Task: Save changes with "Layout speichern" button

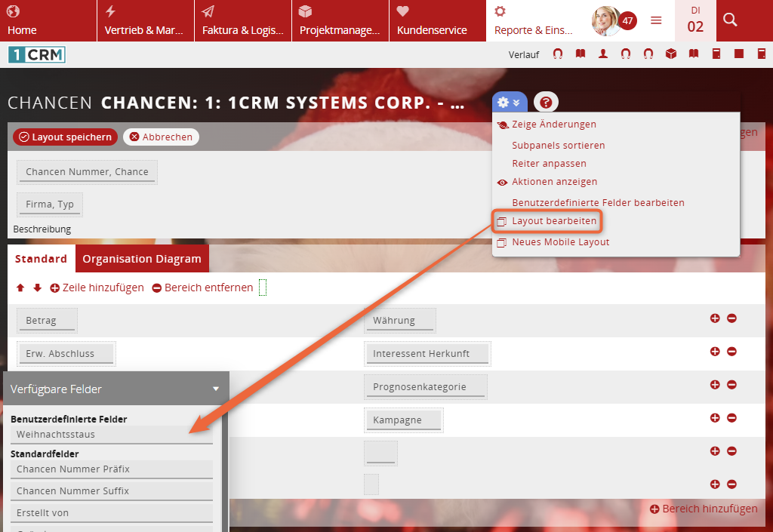Action: coord(65,137)
